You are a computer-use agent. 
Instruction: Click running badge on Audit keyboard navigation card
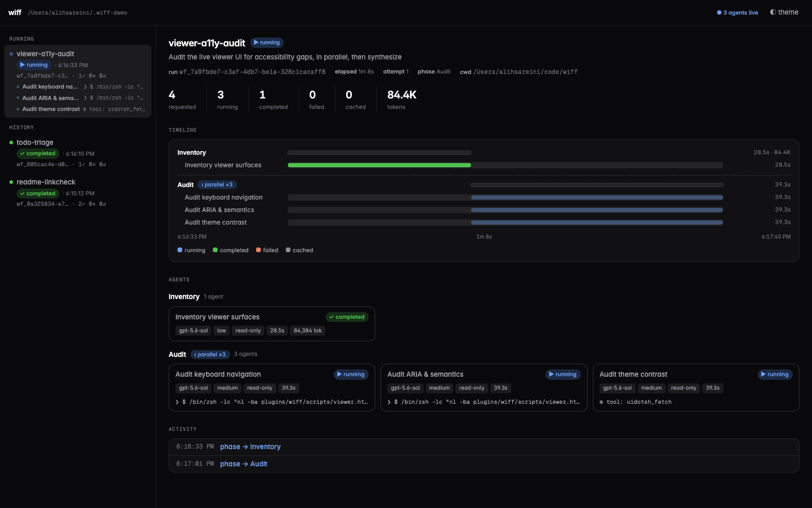pos(351,374)
